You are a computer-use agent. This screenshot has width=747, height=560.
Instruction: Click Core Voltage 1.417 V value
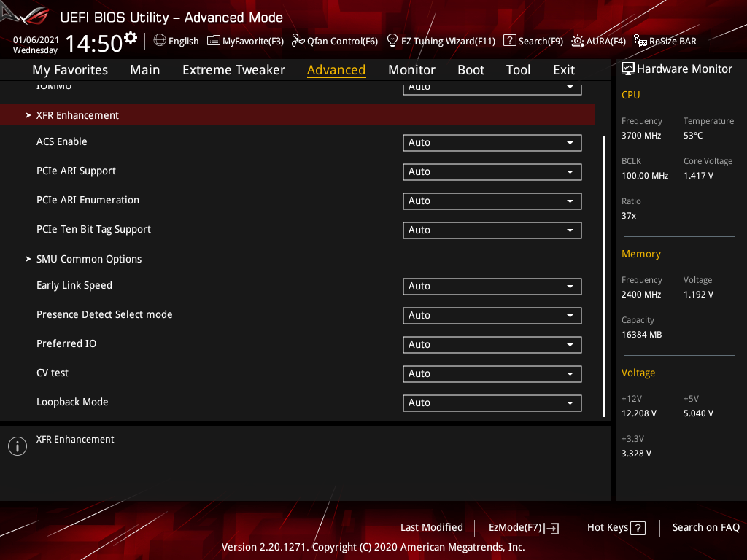click(698, 176)
